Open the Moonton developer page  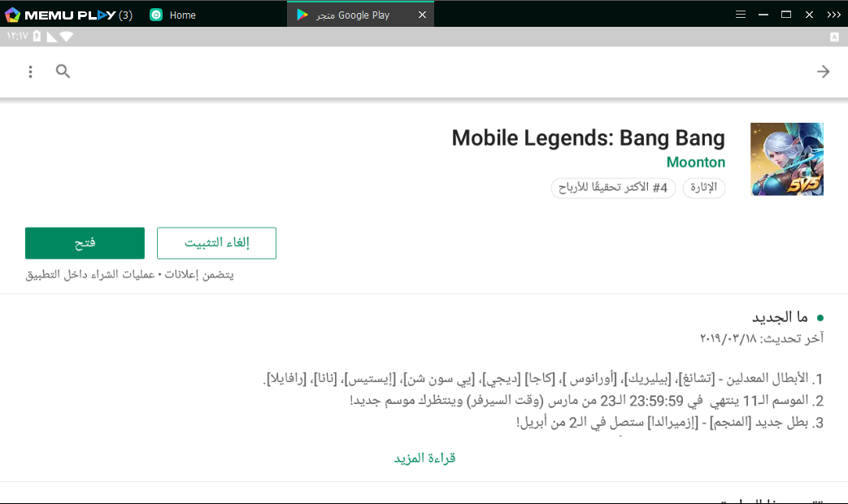pyautogui.click(x=695, y=162)
